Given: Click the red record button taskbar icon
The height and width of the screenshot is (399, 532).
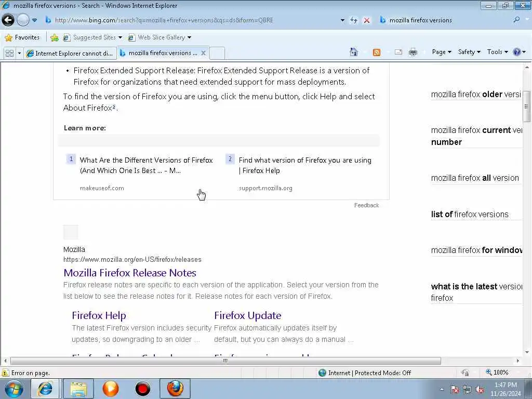Looking at the screenshot, I should click(x=142, y=389).
